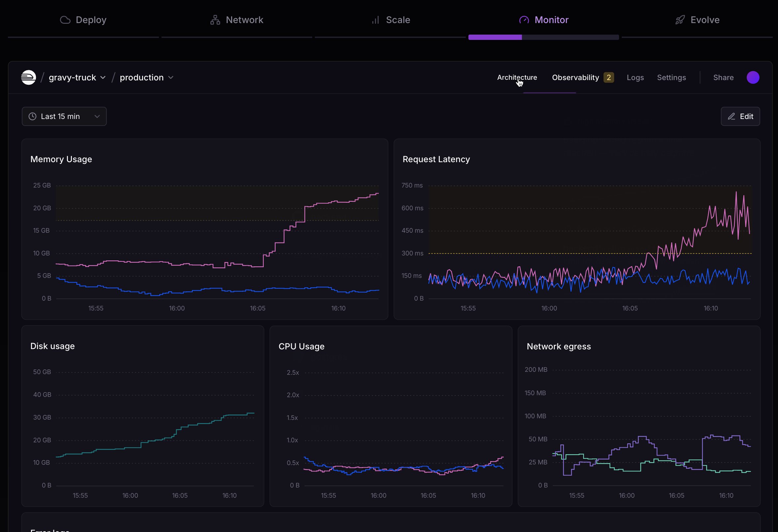This screenshot has height=532, width=778.
Task: Expand the gravy-truck project dropdown
Action: (77, 77)
